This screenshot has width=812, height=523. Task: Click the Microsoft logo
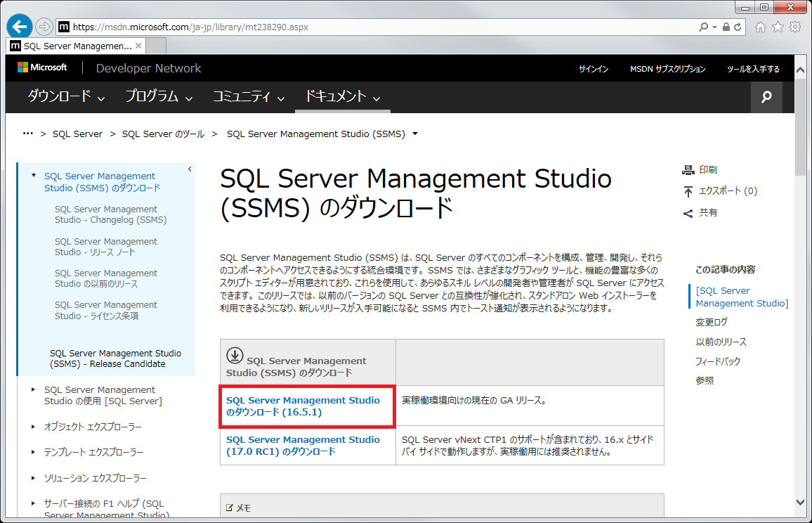[42, 67]
